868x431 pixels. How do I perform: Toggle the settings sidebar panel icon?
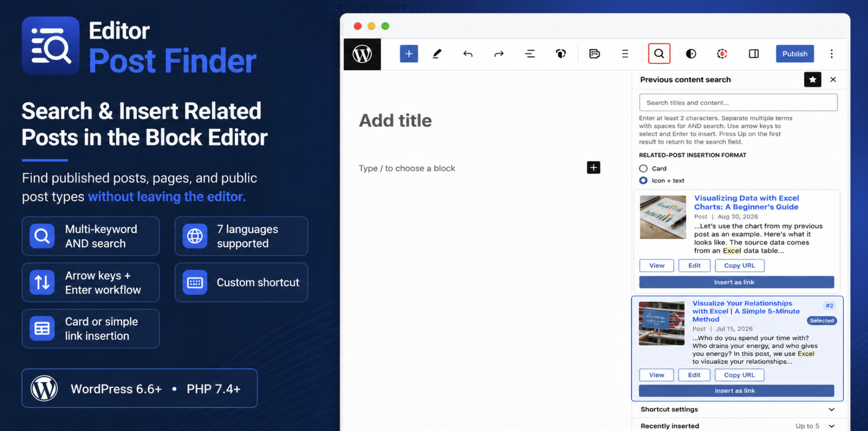coord(754,54)
